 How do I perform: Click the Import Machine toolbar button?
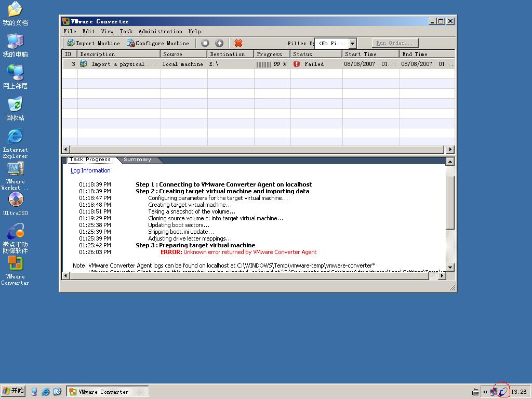pos(94,43)
